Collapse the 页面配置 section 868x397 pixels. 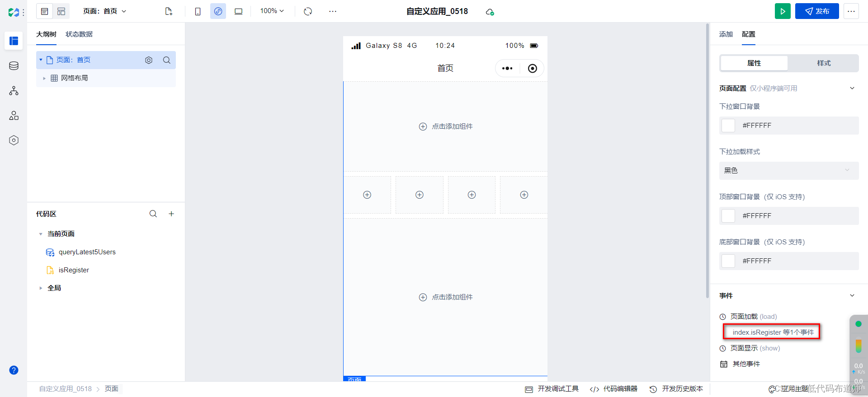point(852,88)
